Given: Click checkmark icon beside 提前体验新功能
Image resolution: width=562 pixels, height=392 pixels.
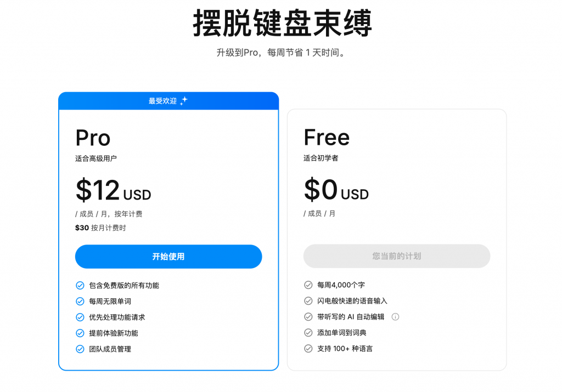Looking at the screenshot, I should (x=80, y=333).
